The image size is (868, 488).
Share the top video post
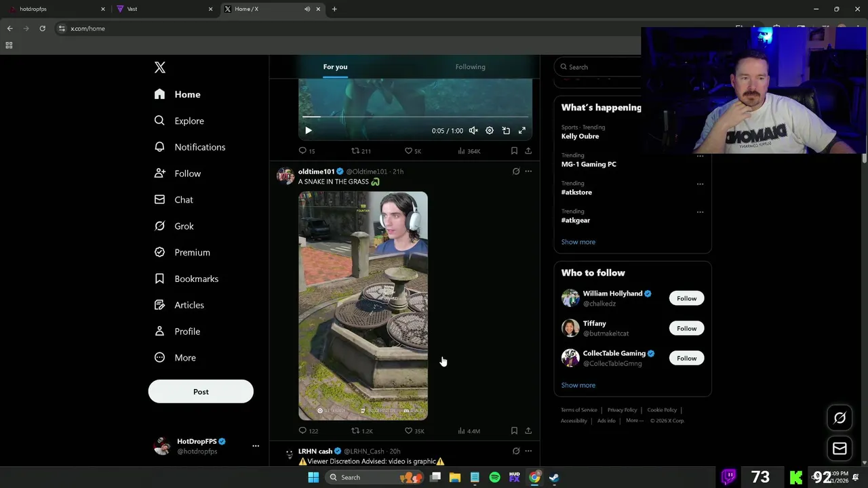click(x=528, y=151)
